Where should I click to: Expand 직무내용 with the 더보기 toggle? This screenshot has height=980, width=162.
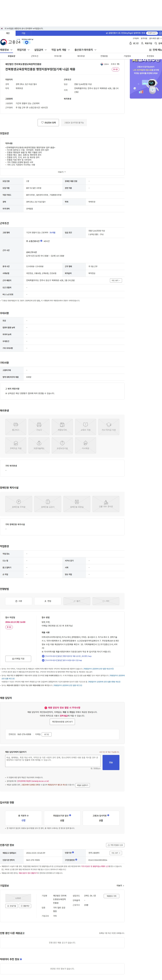62,172
